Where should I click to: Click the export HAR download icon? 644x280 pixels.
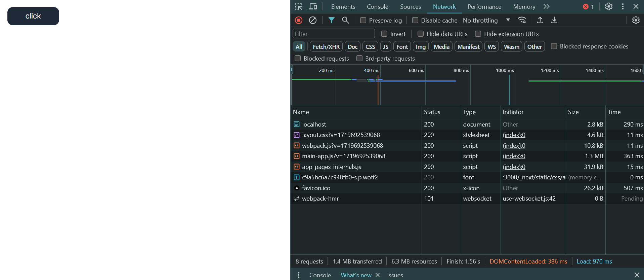[x=554, y=20]
